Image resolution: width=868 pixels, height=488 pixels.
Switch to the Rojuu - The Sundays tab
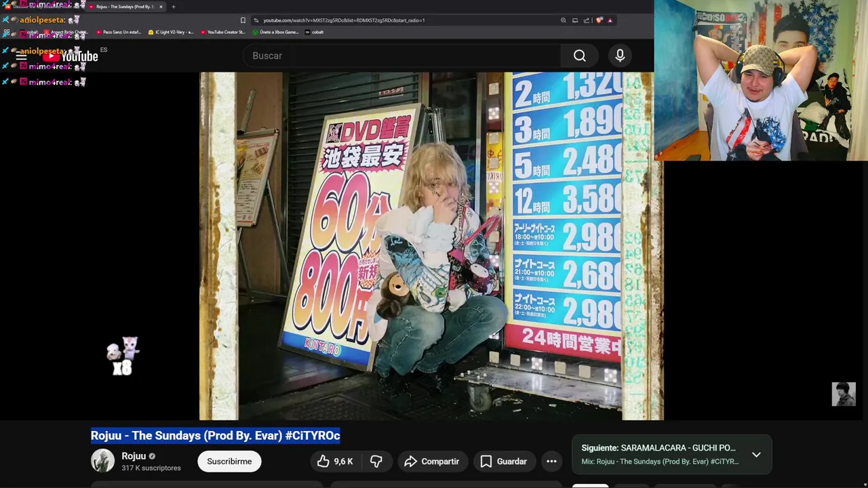tap(124, 7)
